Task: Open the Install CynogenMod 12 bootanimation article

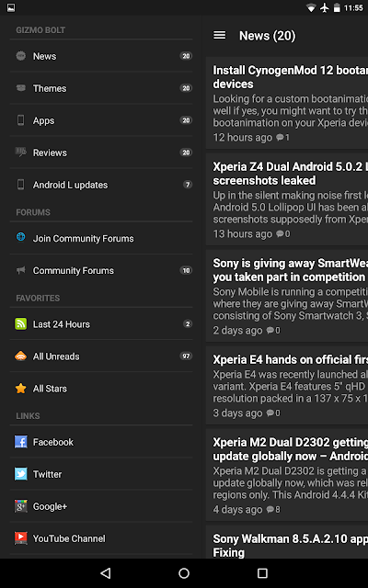Action: (287, 103)
